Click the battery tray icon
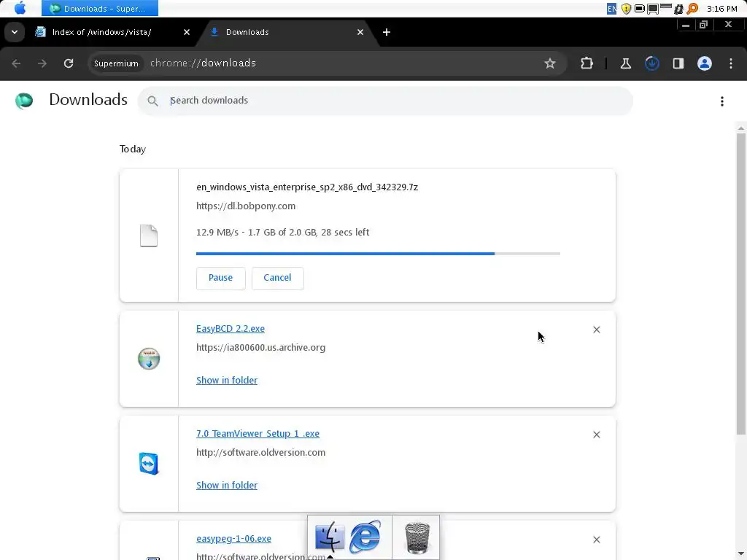The width and height of the screenshot is (747, 560). click(640, 8)
